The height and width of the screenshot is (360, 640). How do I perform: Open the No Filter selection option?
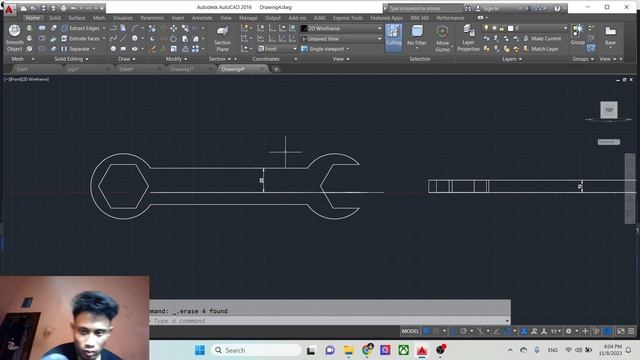[x=417, y=38]
